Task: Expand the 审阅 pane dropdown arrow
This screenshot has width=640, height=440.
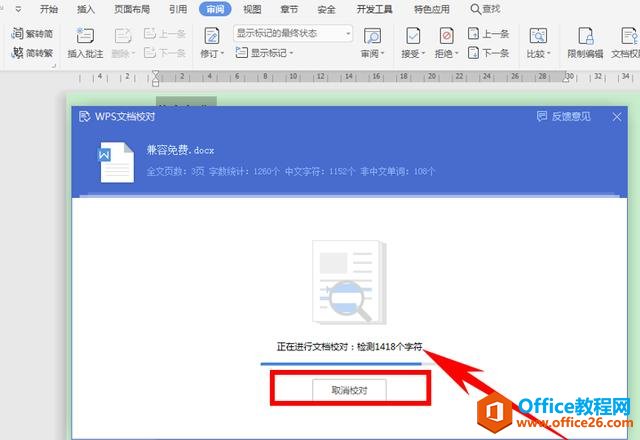Action: click(382, 53)
